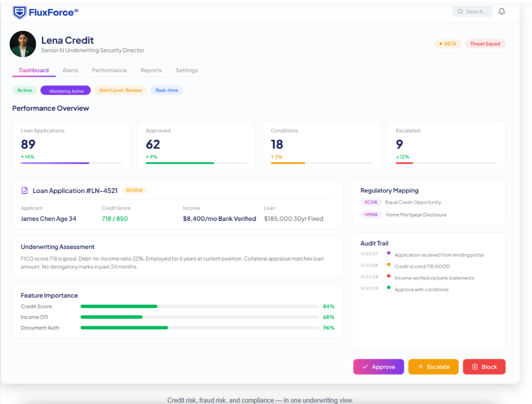The height and width of the screenshot is (404, 532).
Task: Click the Credit Score feature importance bar
Action: tap(200, 306)
